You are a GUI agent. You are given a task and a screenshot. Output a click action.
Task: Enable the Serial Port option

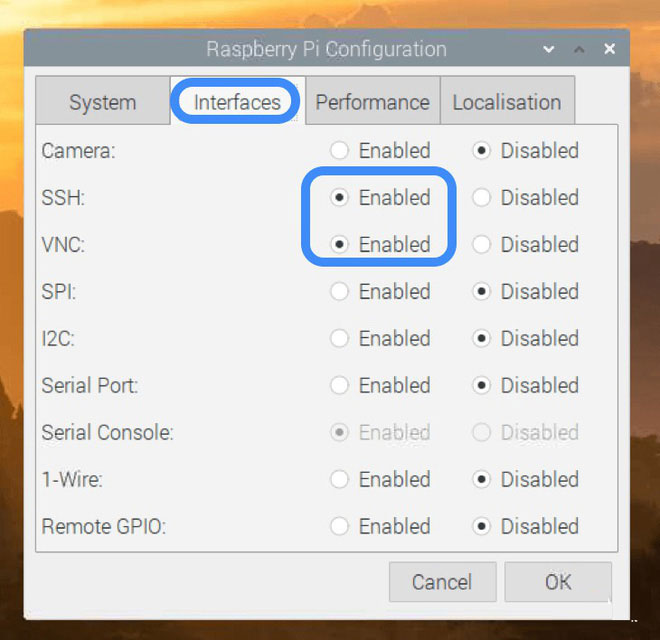pyautogui.click(x=340, y=386)
